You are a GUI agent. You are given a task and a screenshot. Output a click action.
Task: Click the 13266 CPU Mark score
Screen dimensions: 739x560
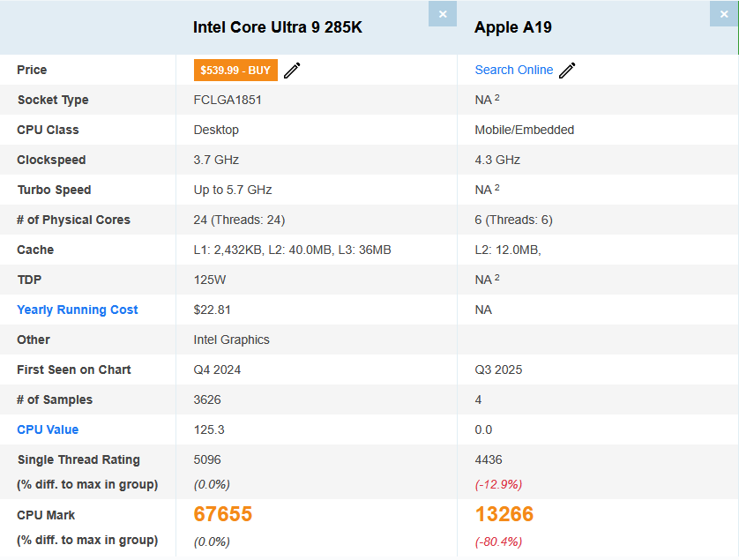point(504,514)
